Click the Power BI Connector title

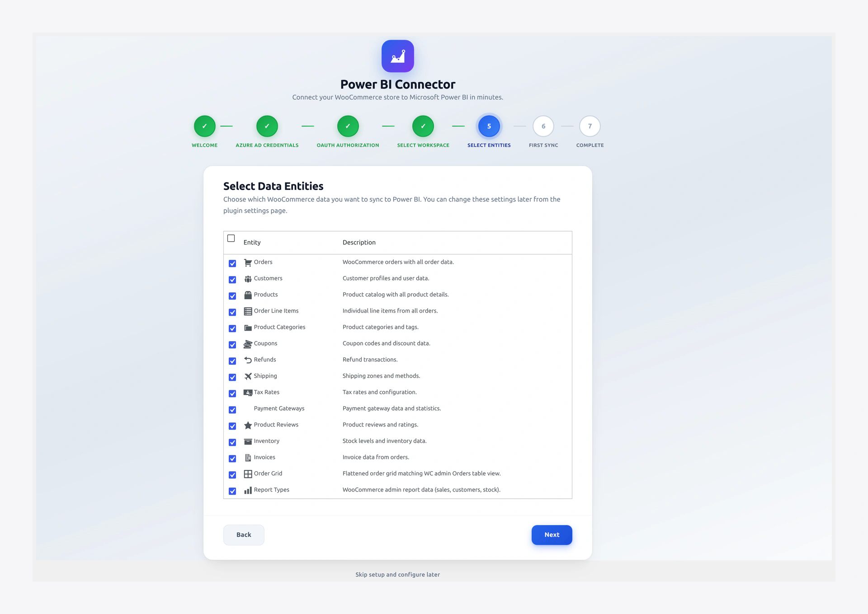coord(398,84)
